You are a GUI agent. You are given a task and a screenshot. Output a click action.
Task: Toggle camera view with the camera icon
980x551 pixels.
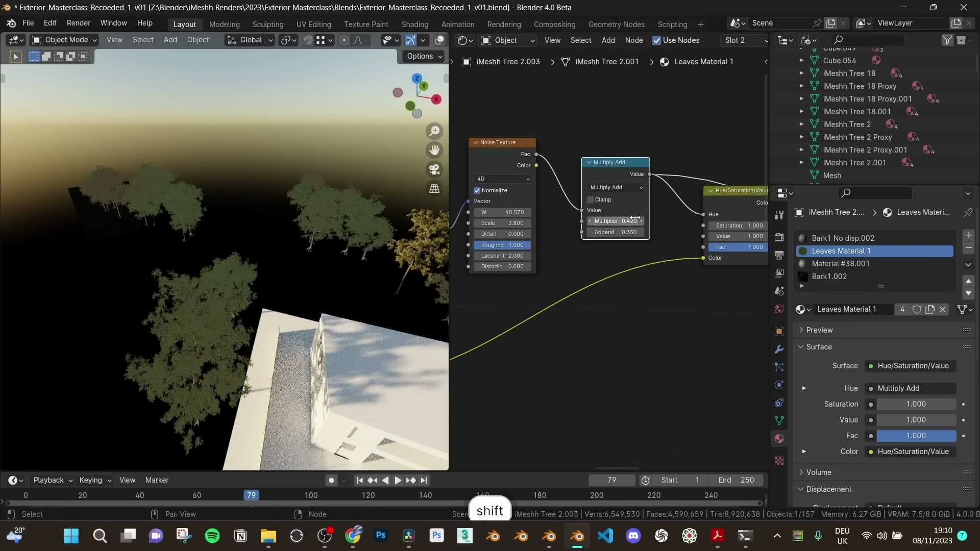click(434, 169)
